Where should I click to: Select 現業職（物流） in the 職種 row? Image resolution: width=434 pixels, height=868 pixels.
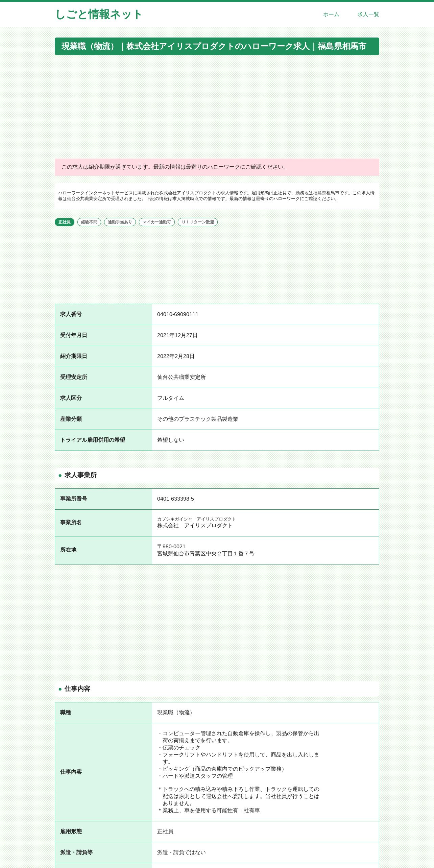point(176,713)
